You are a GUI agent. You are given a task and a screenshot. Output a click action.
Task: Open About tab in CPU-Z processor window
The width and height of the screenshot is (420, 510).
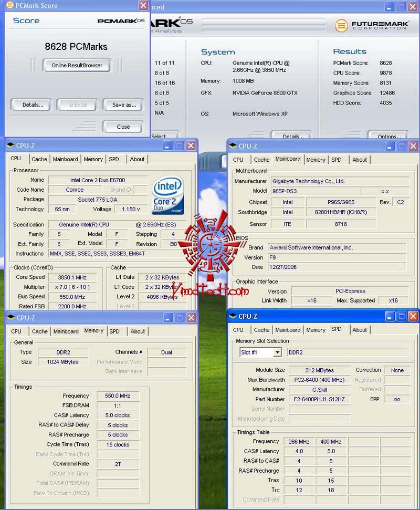coord(137,159)
